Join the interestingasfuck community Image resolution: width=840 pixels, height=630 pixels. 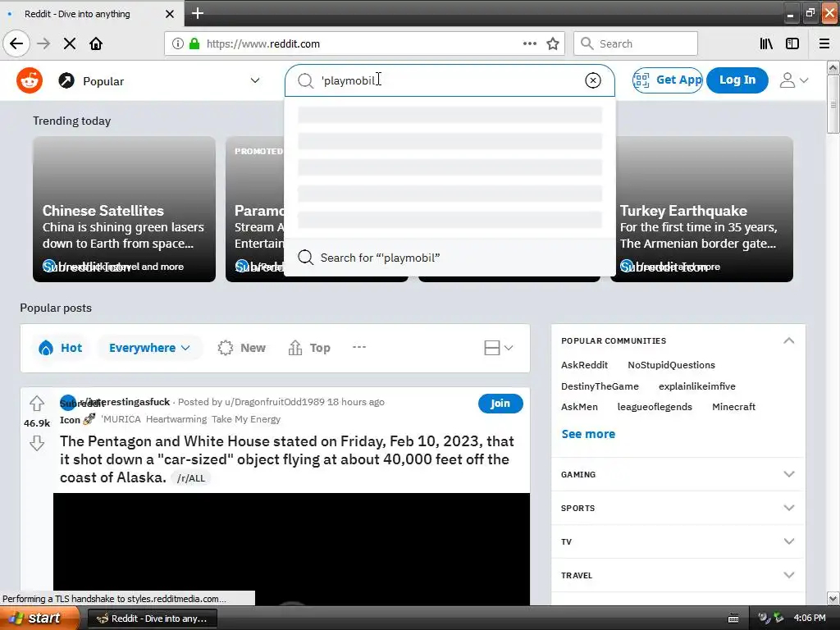pyautogui.click(x=500, y=404)
